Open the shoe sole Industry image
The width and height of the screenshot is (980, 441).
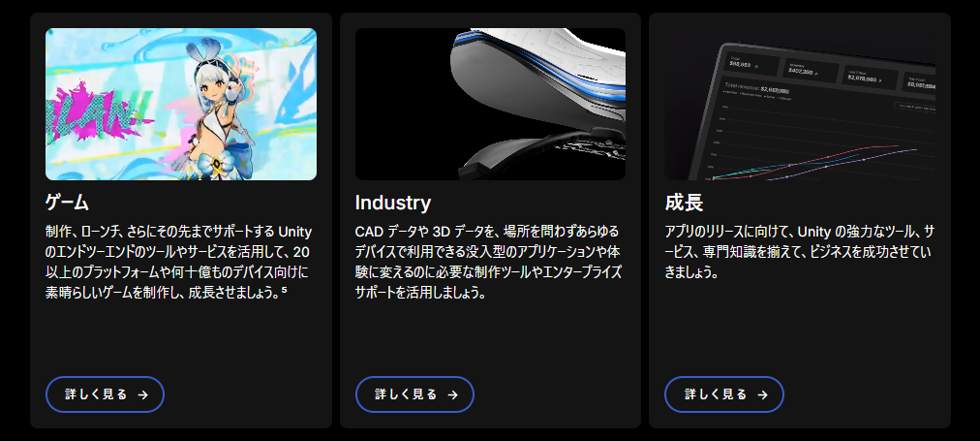point(491,104)
